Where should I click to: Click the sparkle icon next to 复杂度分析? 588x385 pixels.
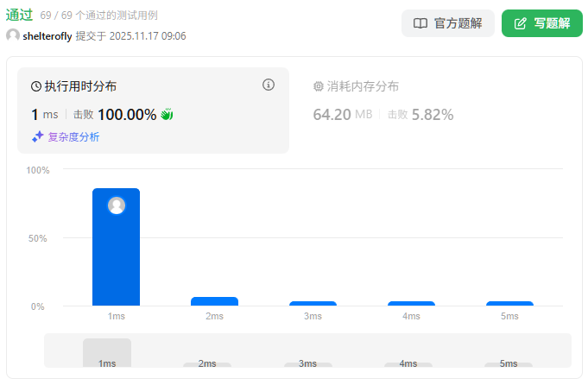coord(37,136)
